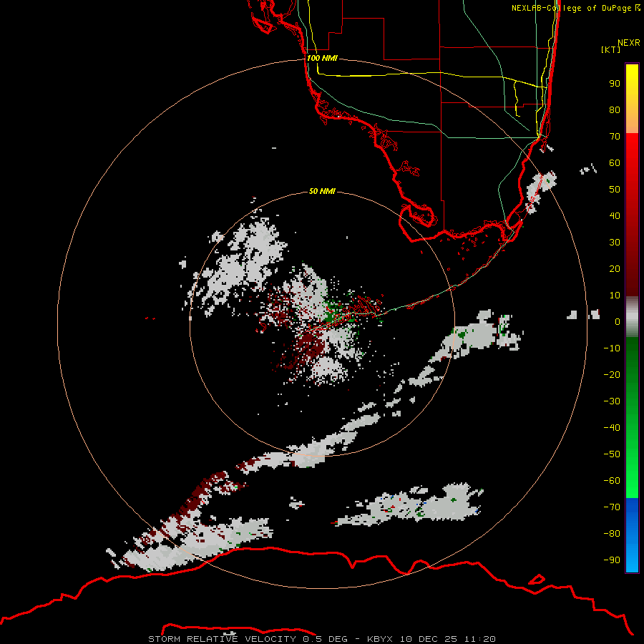Click the positive "60" value on velocity scale
The width and height of the screenshot is (644, 644).
coord(615,162)
